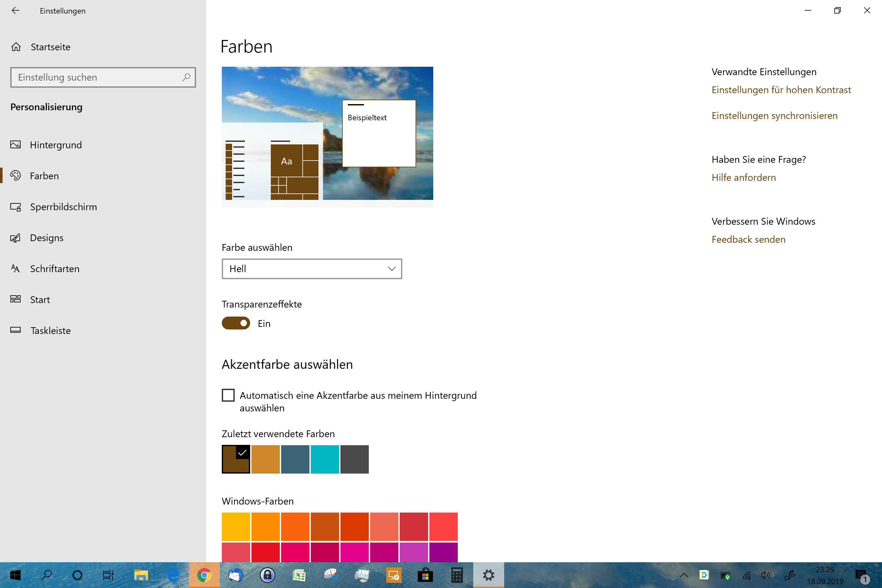Click the Einstellung suchen search field

coord(97,77)
